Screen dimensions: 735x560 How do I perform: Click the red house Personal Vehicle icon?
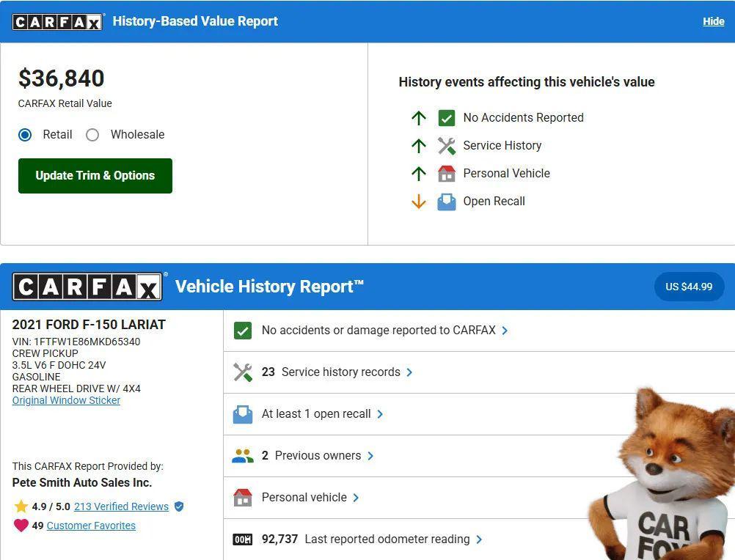(446, 173)
